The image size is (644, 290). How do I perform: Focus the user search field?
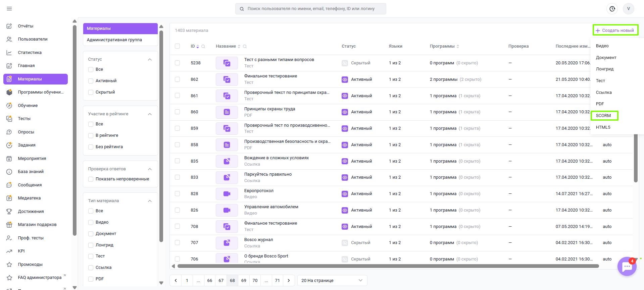[x=311, y=9]
